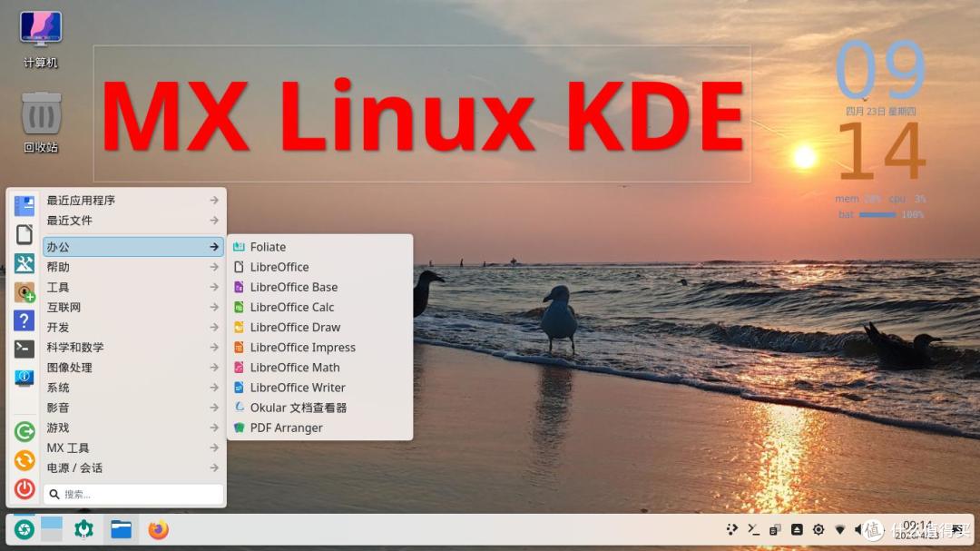Launch PDF Arranger
The image size is (980, 551).
(320, 428)
